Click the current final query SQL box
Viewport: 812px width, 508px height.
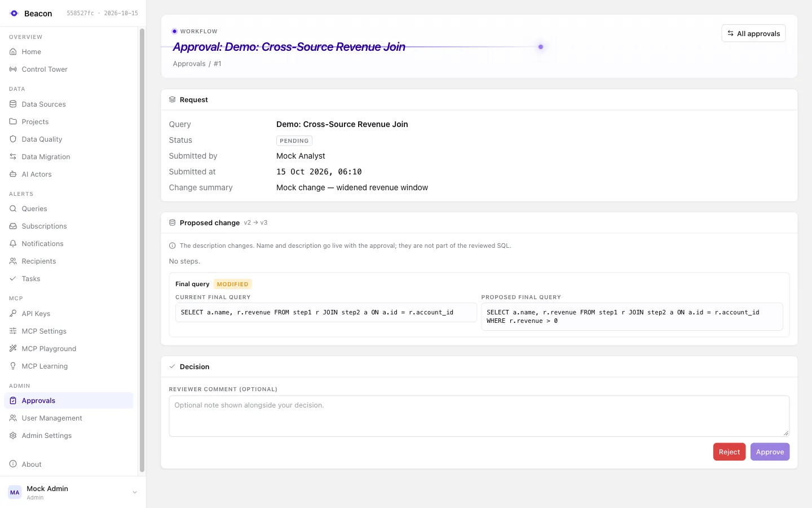[x=326, y=312]
